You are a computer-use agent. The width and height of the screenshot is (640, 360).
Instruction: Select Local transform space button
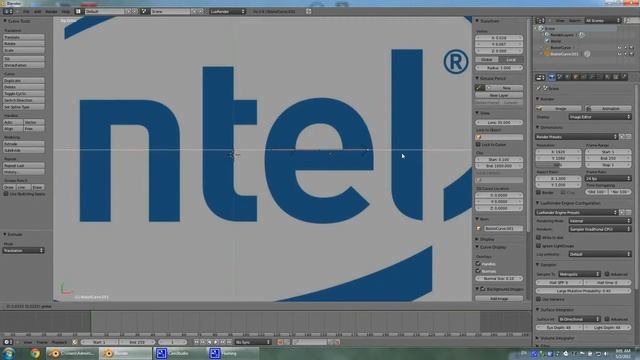click(511, 60)
